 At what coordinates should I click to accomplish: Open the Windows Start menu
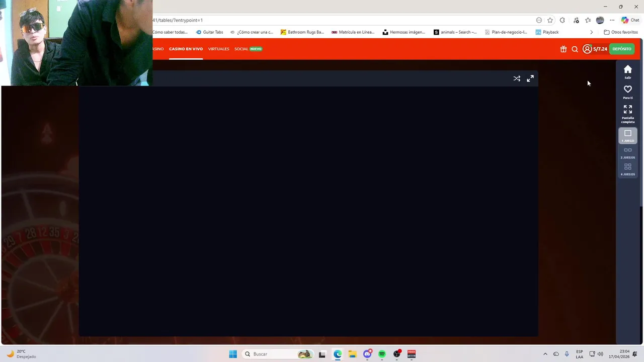point(233,354)
